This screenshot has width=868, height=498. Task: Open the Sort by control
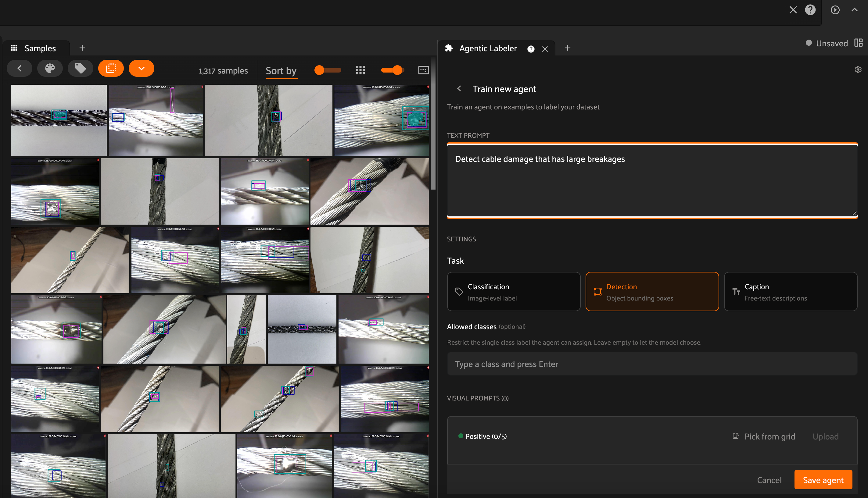click(x=281, y=71)
